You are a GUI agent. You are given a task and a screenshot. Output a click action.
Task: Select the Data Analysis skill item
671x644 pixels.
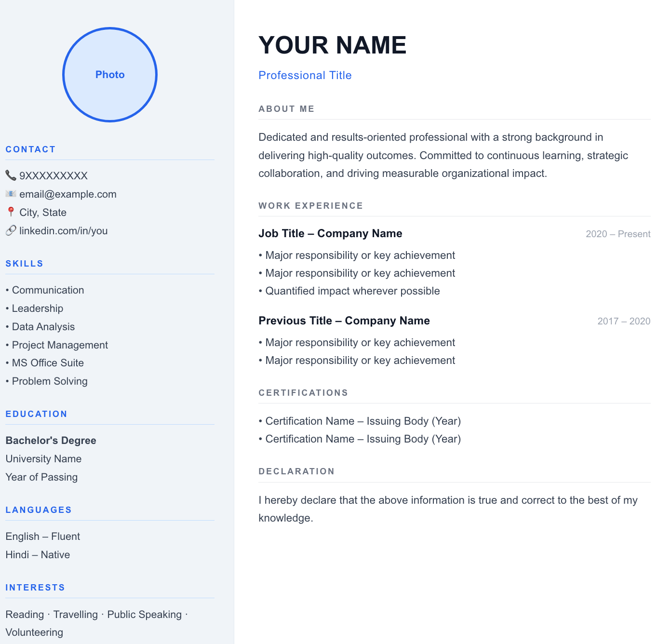(40, 327)
